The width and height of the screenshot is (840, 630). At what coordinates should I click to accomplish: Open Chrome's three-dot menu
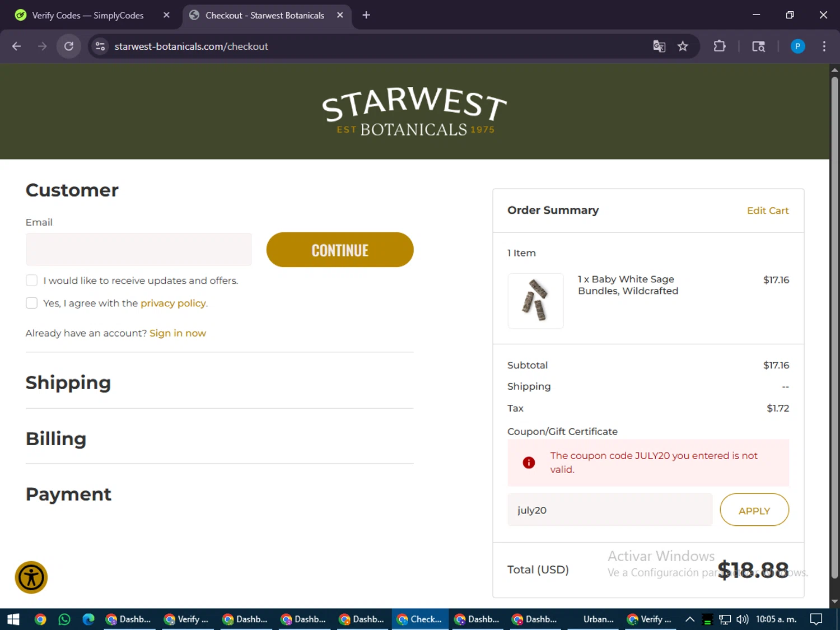[x=824, y=46]
